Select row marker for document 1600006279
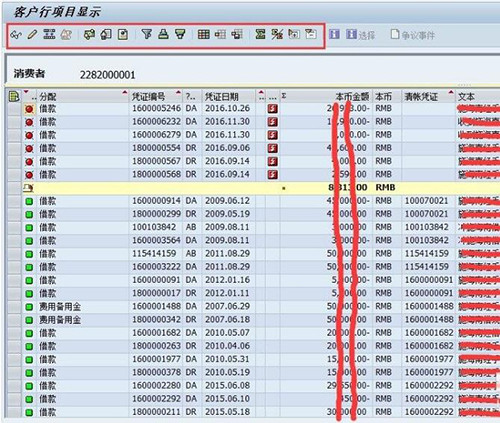This screenshot has height=423, width=500. tap(14, 135)
